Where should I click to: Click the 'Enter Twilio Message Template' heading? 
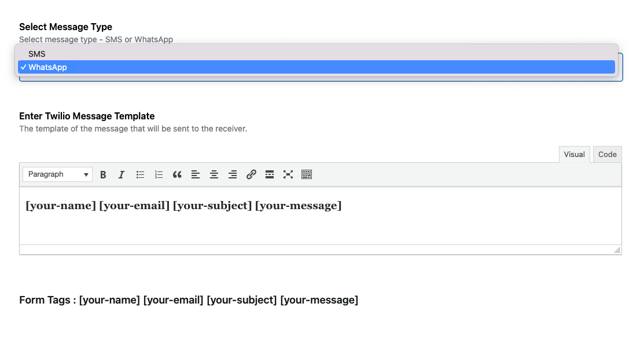[x=87, y=116]
